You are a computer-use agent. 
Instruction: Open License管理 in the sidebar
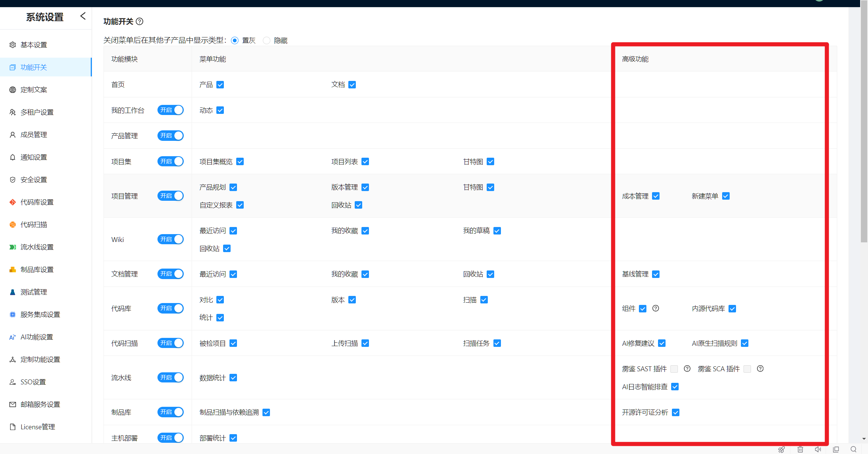pyautogui.click(x=37, y=427)
